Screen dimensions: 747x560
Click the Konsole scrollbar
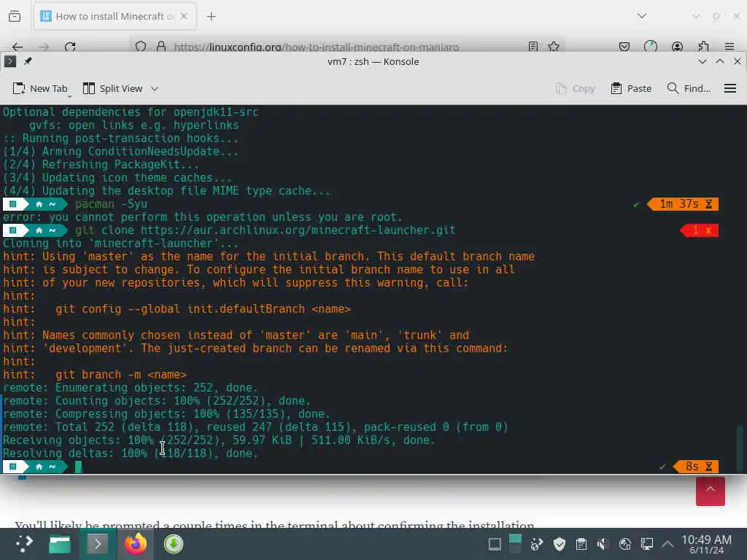(740, 448)
